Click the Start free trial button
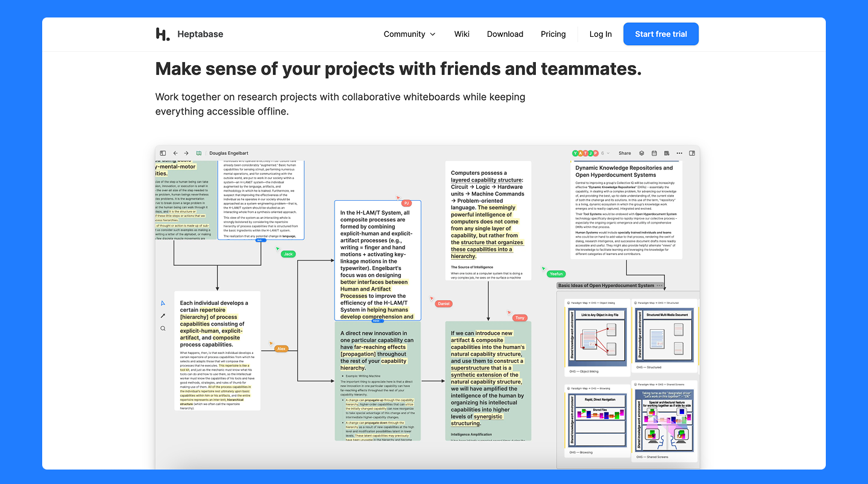This screenshot has width=868, height=484. [661, 34]
